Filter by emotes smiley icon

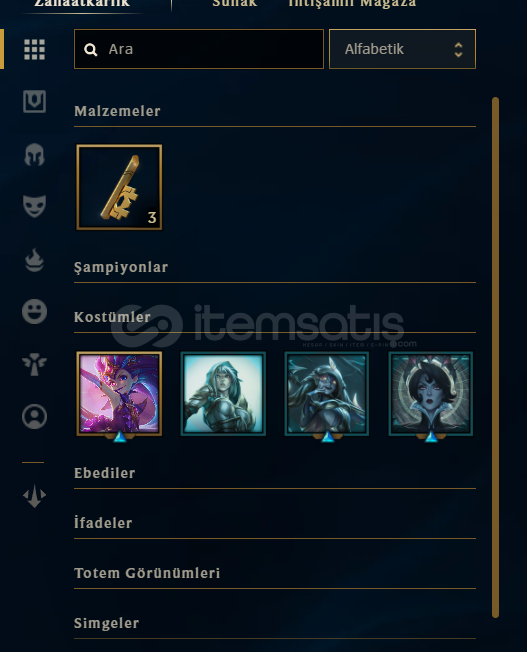tap(34, 311)
